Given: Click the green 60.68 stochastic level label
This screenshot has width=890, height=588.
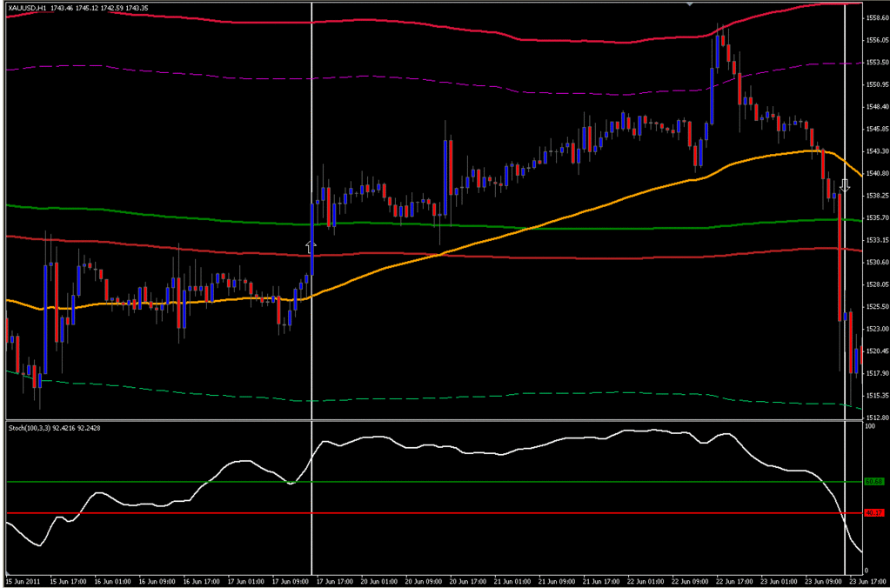Looking at the screenshot, I should (873, 482).
